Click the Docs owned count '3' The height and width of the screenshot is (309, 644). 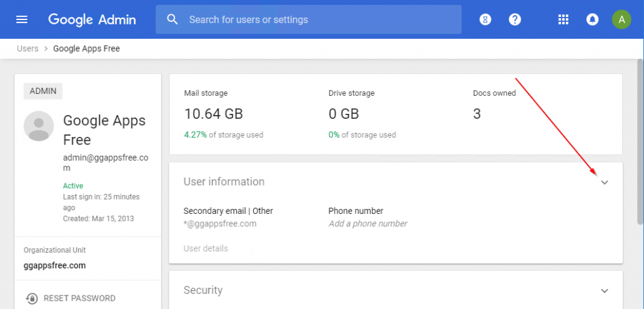coord(477,114)
